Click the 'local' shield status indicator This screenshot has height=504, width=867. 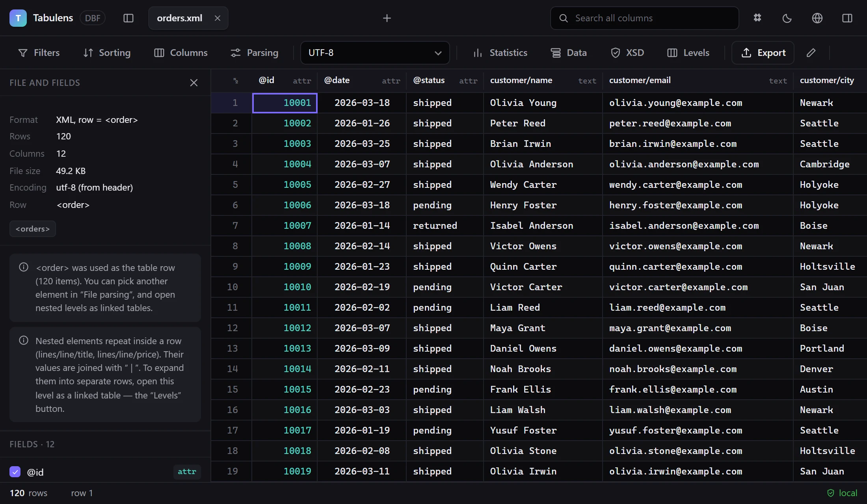pyautogui.click(x=842, y=493)
